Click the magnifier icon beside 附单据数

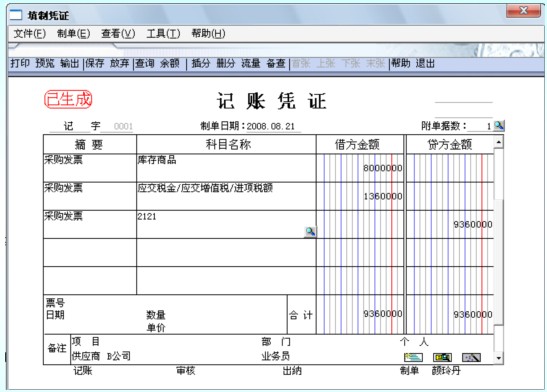(499, 126)
